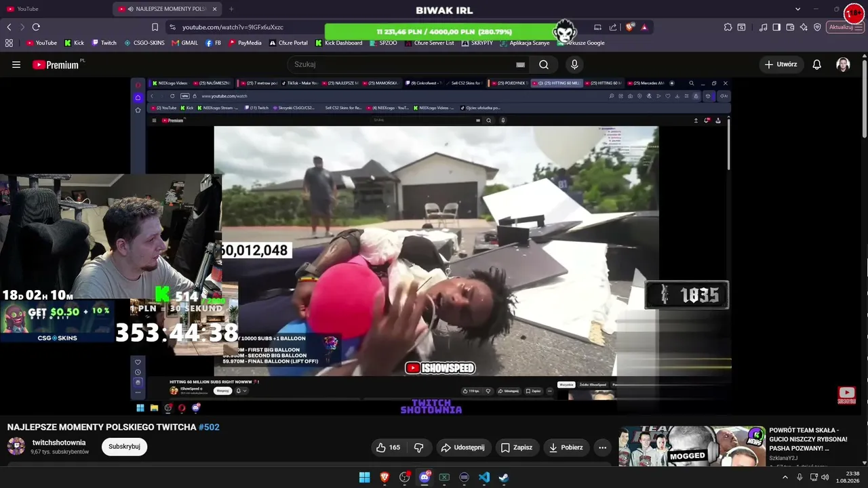868x488 pixels.
Task: Open the volume control in system tray
Action: coord(825,477)
